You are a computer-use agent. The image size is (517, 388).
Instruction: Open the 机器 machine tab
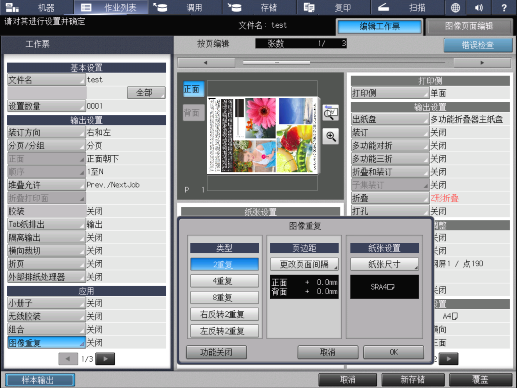tap(37, 7)
